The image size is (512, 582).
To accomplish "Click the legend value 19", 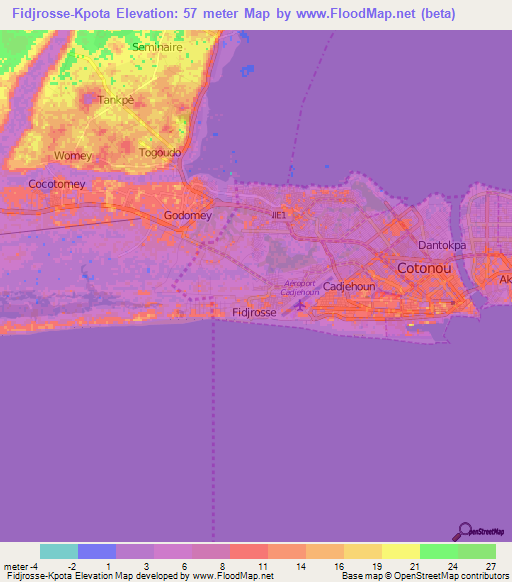I will (x=377, y=567).
